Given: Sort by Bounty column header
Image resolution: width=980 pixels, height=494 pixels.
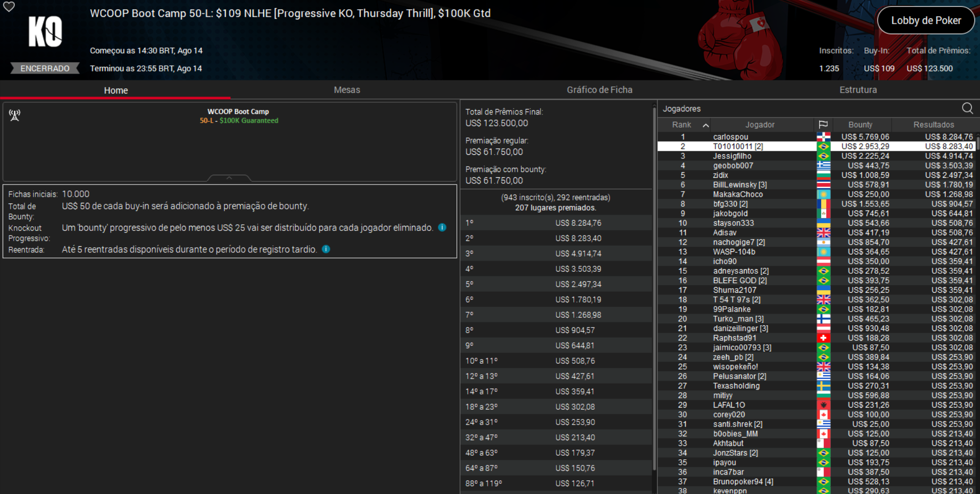Looking at the screenshot, I should tap(860, 125).
